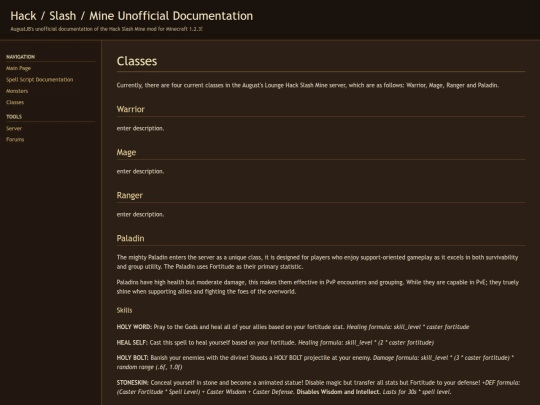Click the Classes page heading

pyautogui.click(x=137, y=61)
